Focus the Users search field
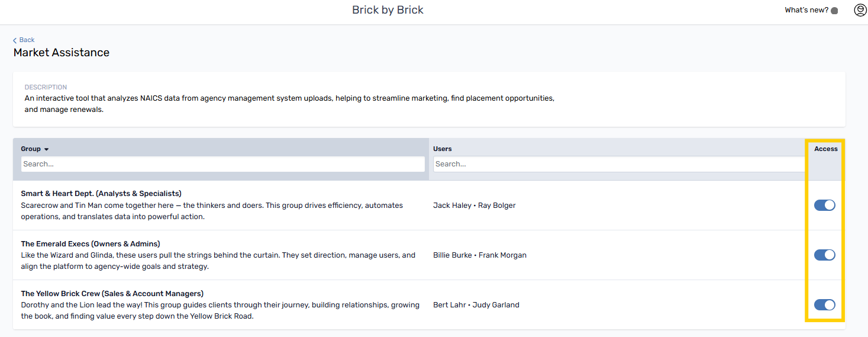This screenshot has height=337, width=868. [x=619, y=164]
